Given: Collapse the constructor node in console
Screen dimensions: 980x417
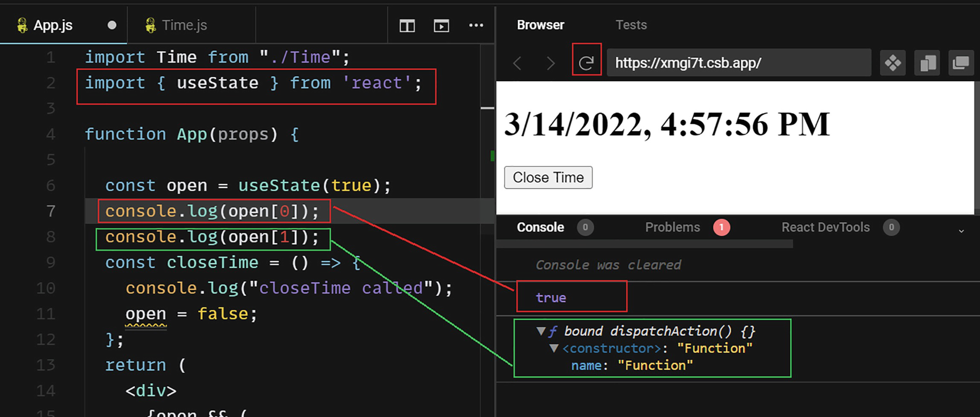Looking at the screenshot, I should pos(554,348).
